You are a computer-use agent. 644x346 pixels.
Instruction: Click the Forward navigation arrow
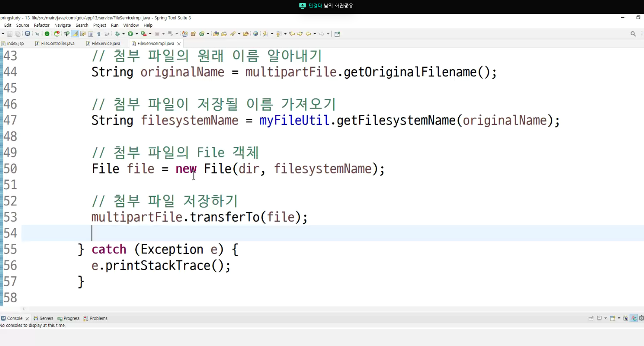click(x=322, y=34)
